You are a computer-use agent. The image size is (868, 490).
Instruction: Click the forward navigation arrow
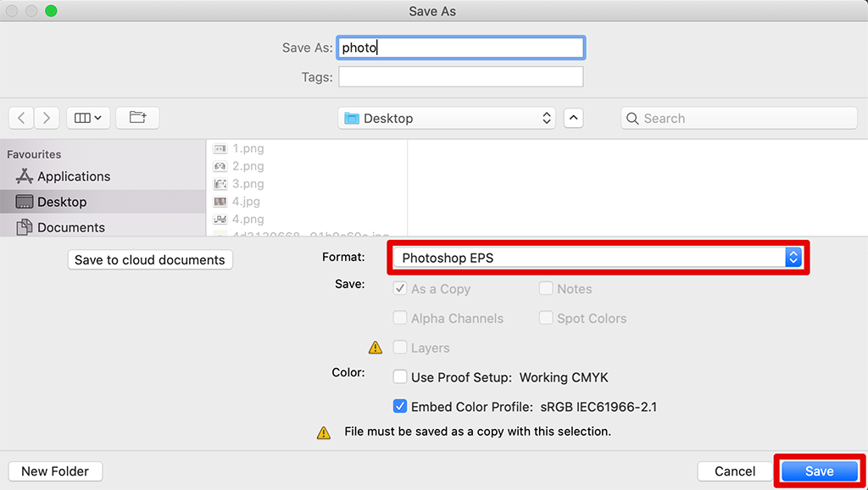pyautogui.click(x=47, y=118)
